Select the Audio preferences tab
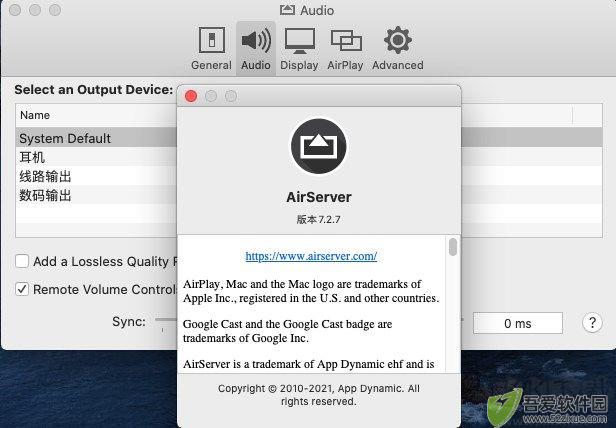This screenshot has width=616, height=428. coord(256,49)
